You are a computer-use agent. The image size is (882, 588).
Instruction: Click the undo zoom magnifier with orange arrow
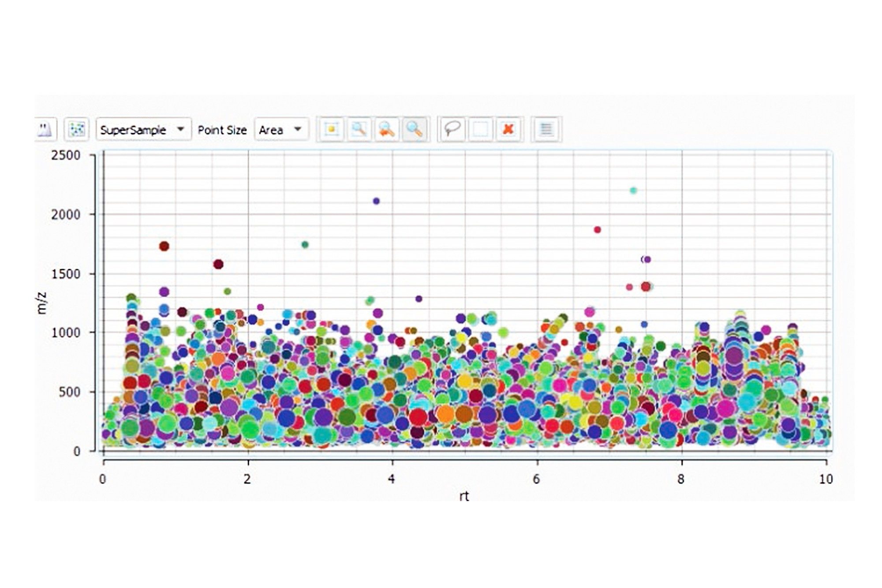387,129
